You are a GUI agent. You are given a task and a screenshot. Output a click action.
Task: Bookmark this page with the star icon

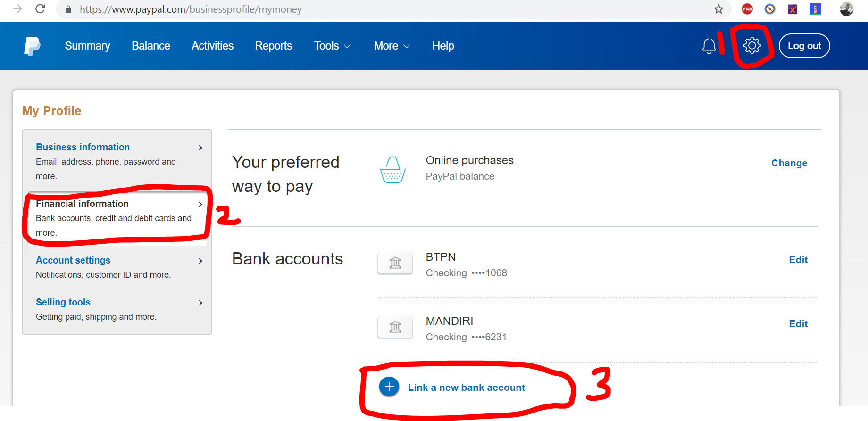tap(718, 9)
